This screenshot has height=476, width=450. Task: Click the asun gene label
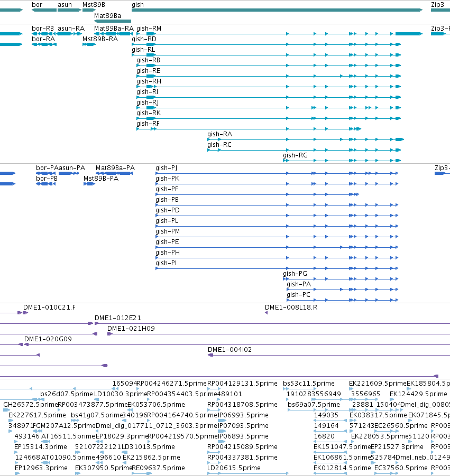click(x=65, y=5)
